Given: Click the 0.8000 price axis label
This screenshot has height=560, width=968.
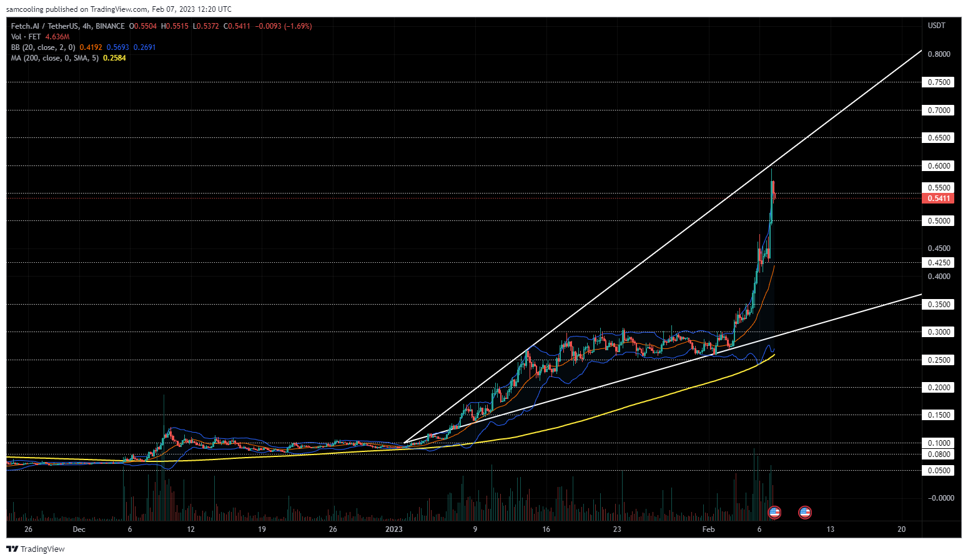Looking at the screenshot, I should click(939, 54).
